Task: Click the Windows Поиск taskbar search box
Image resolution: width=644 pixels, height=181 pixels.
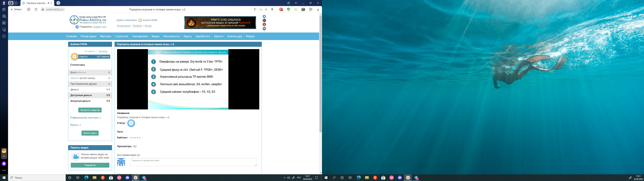Action: tap(37, 178)
